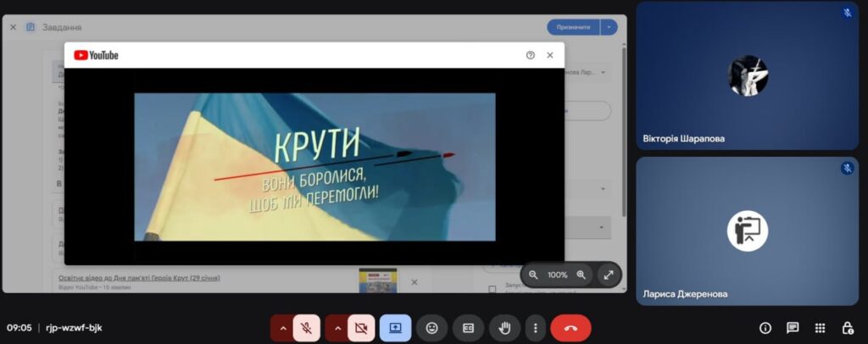Open the activities grid
The width and height of the screenshot is (868, 344).
click(x=820, y=328)
